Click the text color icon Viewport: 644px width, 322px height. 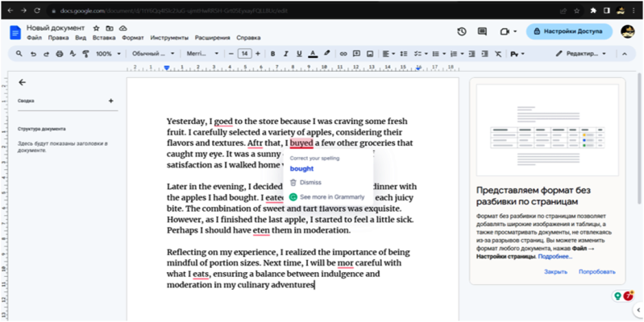[x=313, y=54]
